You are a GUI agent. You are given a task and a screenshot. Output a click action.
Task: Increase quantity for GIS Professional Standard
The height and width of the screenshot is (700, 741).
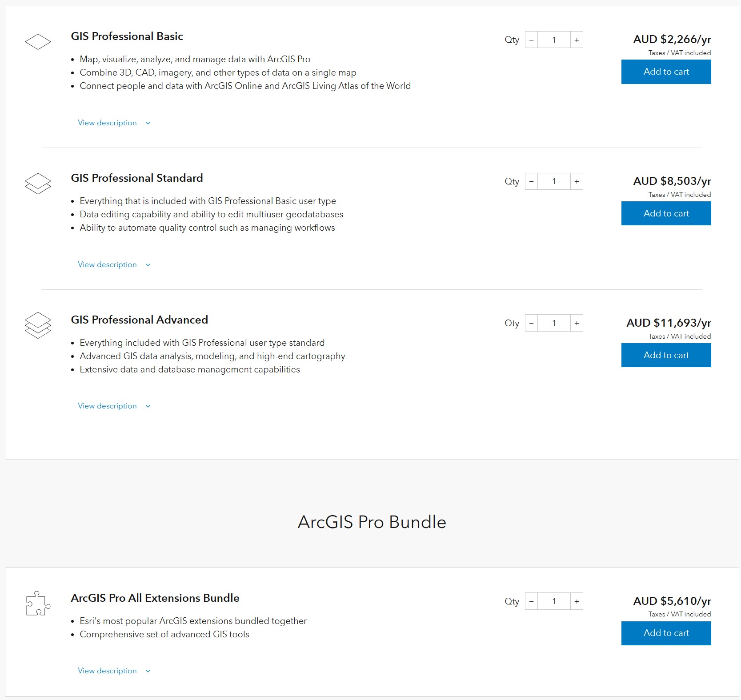(577, 181)
